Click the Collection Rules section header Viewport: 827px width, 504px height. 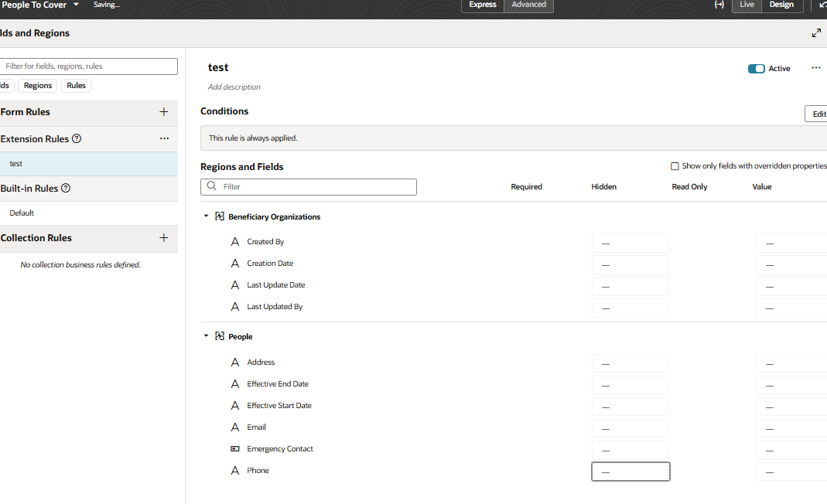point(36,238)
